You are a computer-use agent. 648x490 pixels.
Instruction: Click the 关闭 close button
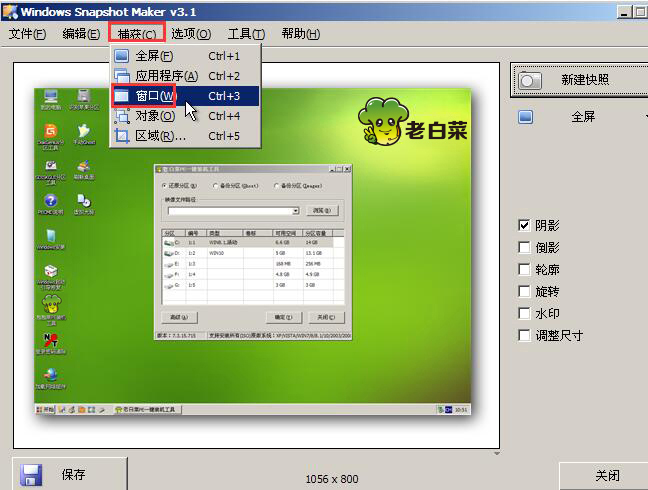[604, 476]
